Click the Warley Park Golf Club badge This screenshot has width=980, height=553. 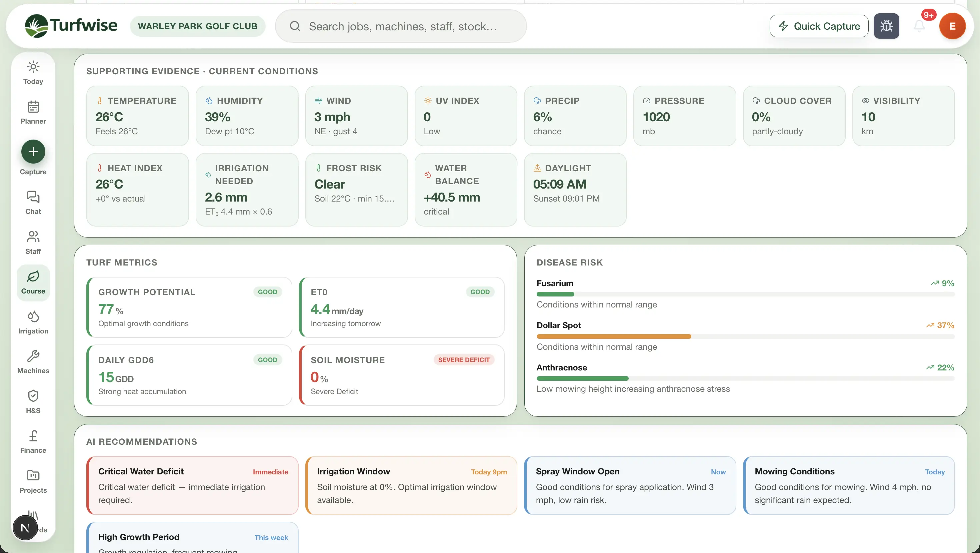tap(197, 26)
